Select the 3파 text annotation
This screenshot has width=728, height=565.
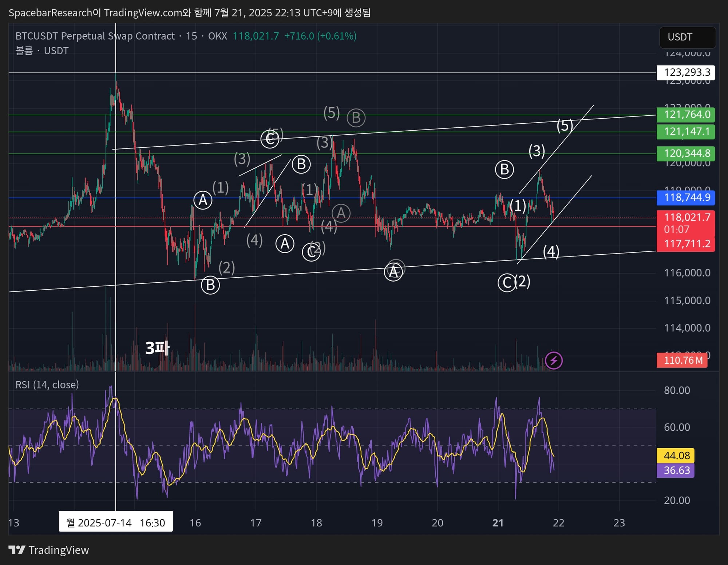pyautogui.click(x=157, y=348)
